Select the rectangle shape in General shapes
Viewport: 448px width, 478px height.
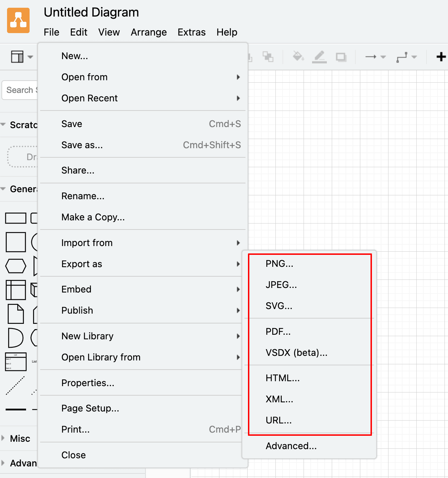(15, 218)
